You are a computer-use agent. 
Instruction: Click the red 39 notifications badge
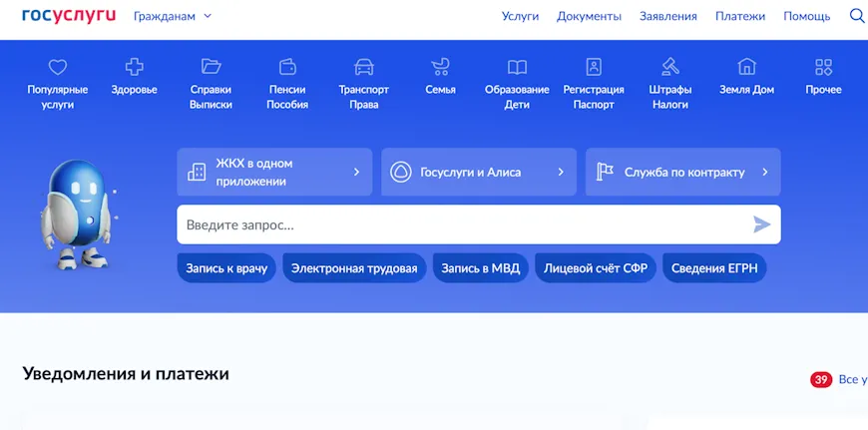(821, 380)
